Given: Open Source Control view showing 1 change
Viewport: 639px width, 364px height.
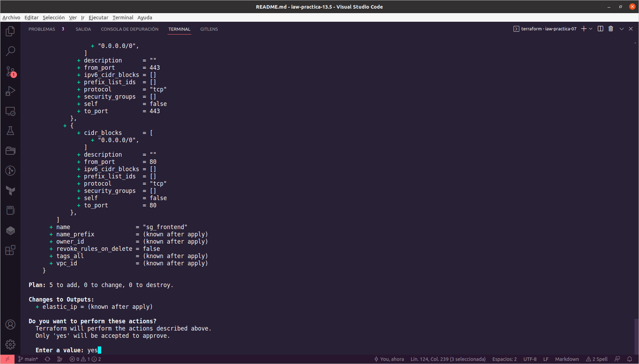Looking at the screenshot, I should [10, 71].
